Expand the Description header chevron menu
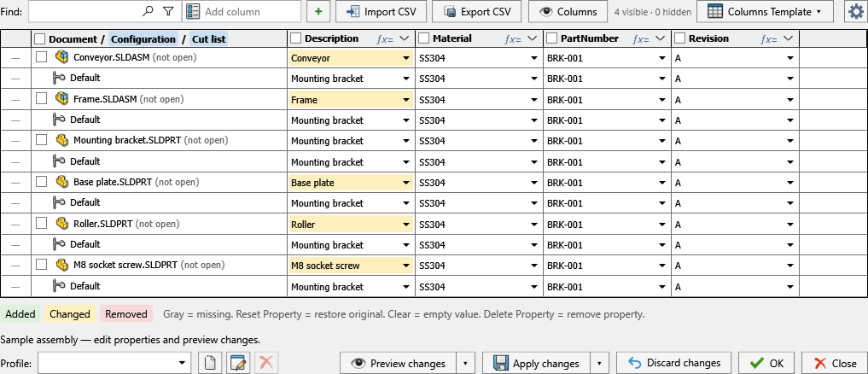The height and width of the screenshot is (374, 868). [404, 38]
